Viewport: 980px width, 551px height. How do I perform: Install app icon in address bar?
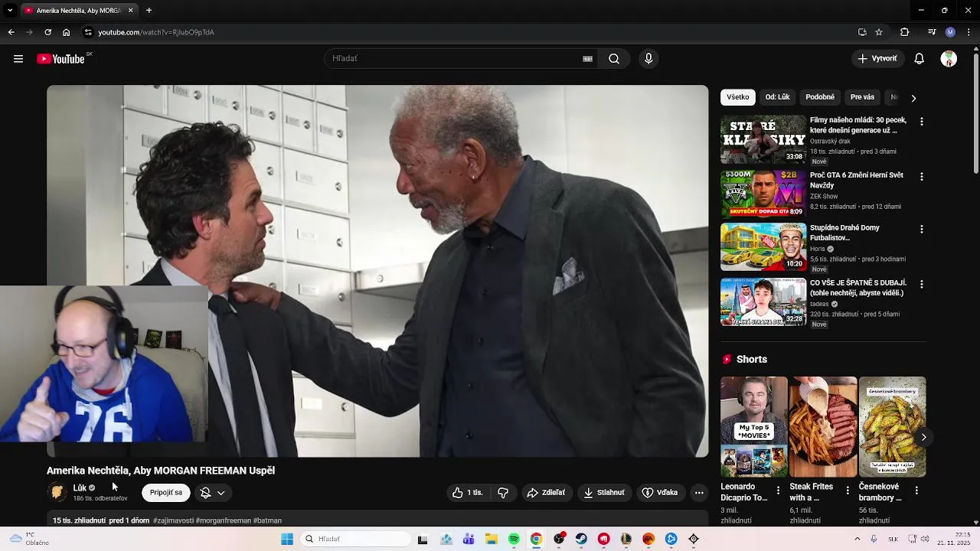pos(862,32)
